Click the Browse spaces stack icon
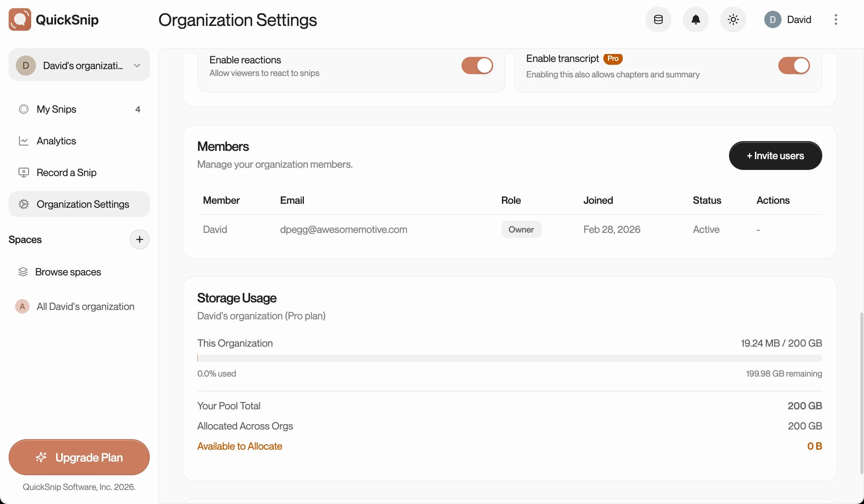Screen dimensions: 864x504 (23, 272)
